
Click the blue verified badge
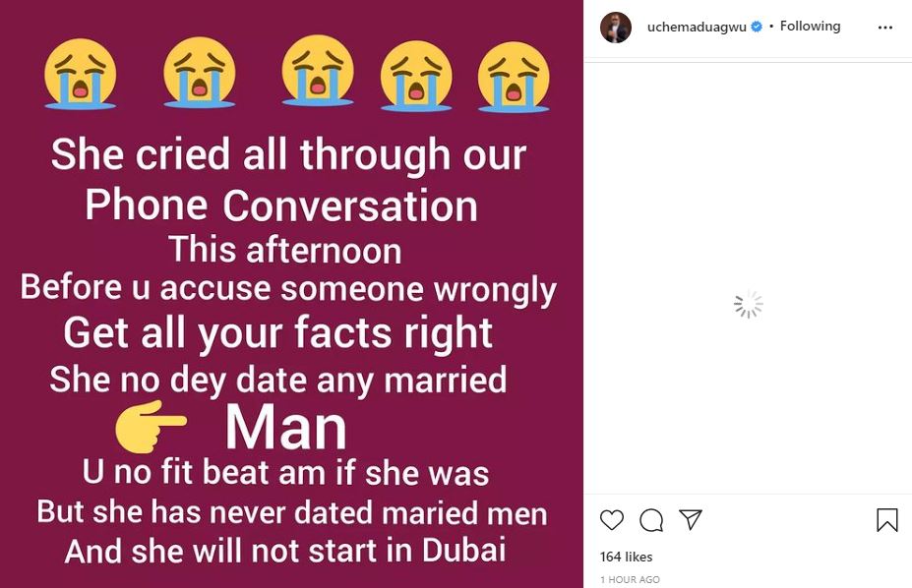click(758, 28)
